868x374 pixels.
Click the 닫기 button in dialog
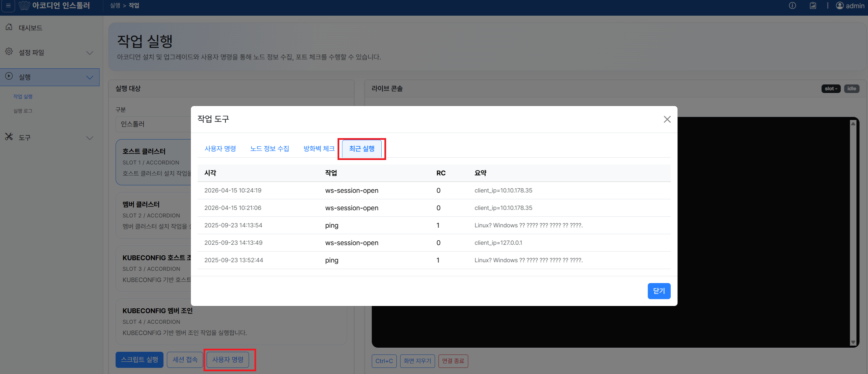[659, 291]
